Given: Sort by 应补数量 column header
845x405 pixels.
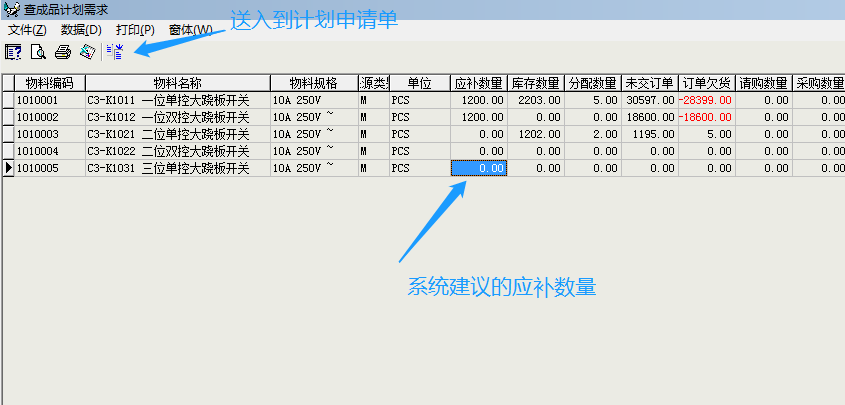Looking at the screenshot, I should pyautogui.click(x=478, y=82).
